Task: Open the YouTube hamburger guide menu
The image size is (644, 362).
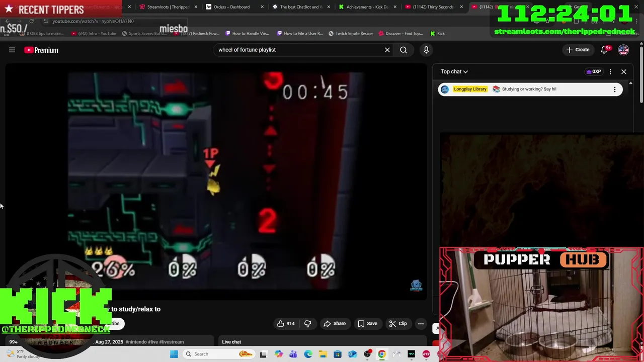Action: [12, 50]
